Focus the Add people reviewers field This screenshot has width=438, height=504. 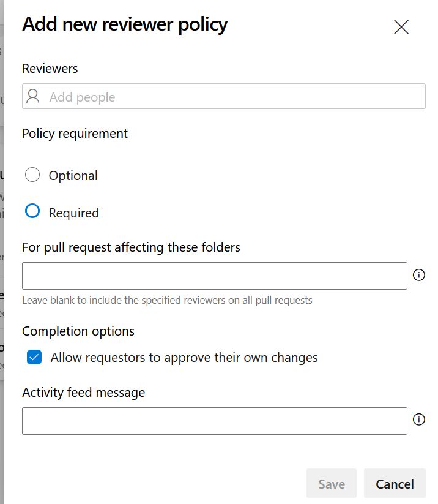pos(232,97)
